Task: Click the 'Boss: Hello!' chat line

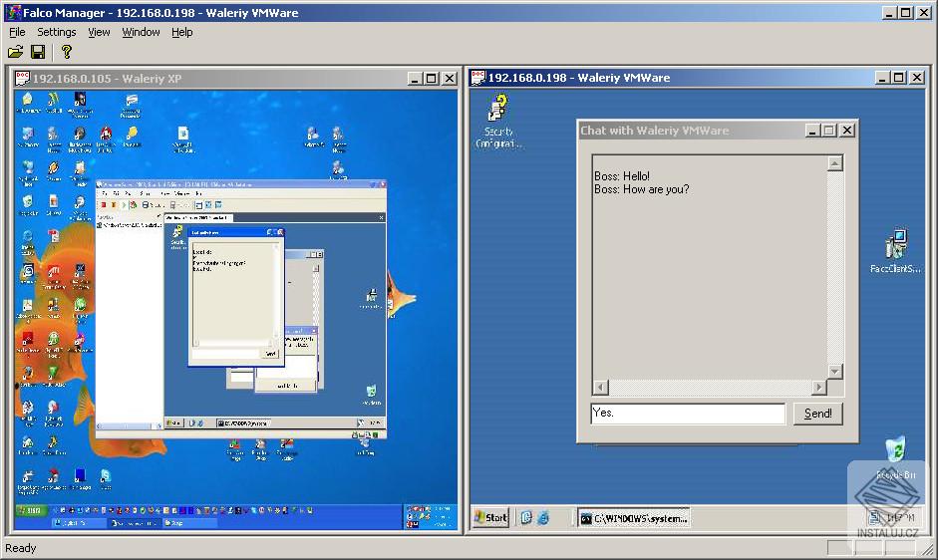Action: tap(622, 176)
